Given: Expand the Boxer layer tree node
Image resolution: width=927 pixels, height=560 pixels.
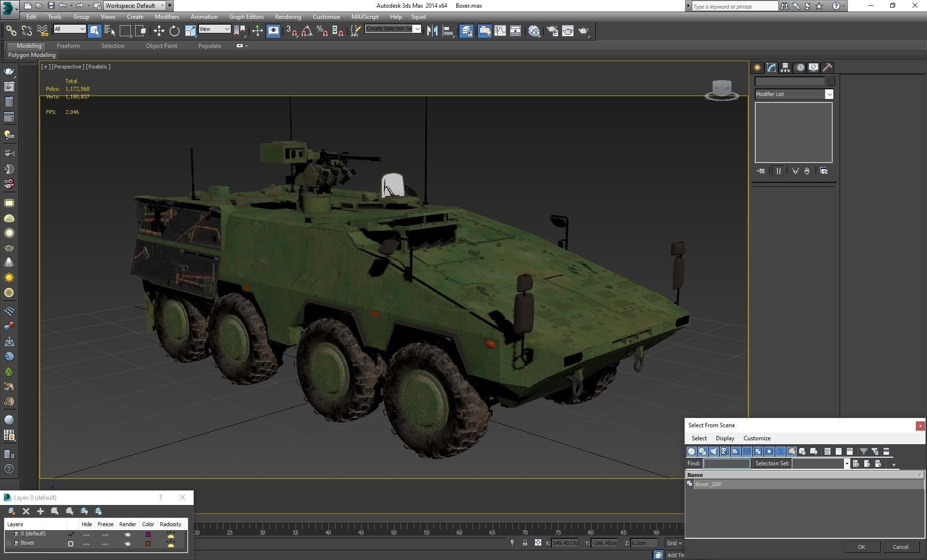Looking at the screenshot, I should [x=8, y=543].
